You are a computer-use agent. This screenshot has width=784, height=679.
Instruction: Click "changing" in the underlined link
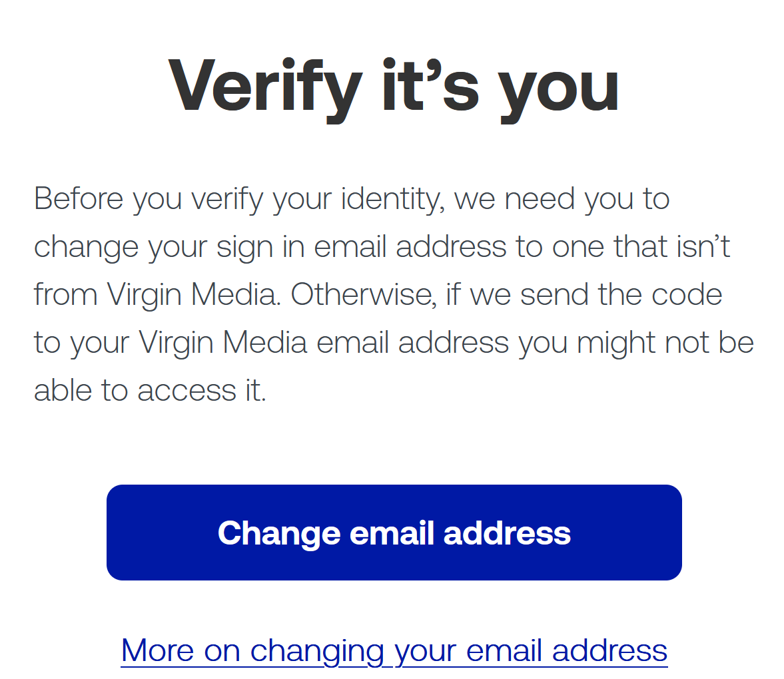[317, 651]
